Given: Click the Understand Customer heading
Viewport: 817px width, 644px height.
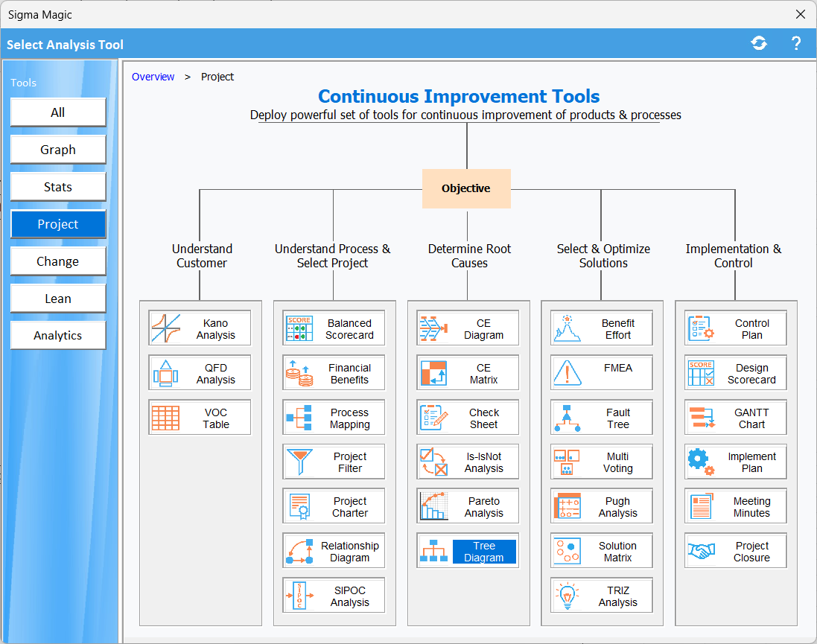Looking at the screenshot, I should point(202,256).
